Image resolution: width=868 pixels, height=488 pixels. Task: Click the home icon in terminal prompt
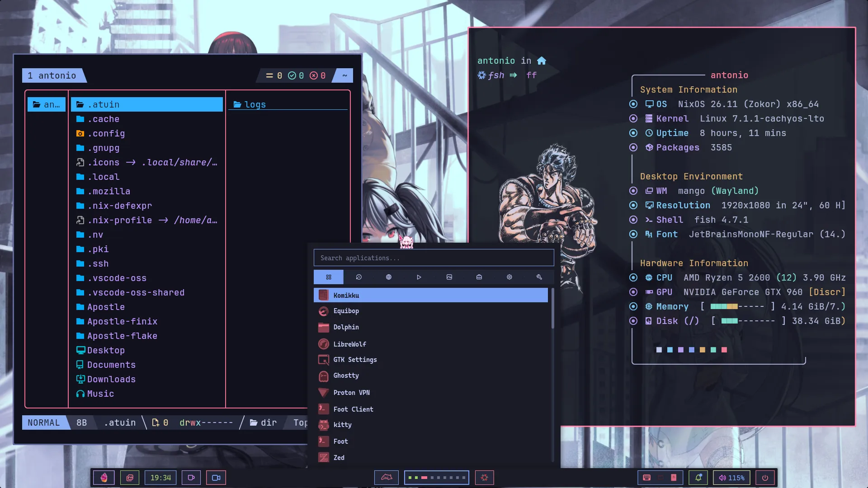click(x=542, y=61)
